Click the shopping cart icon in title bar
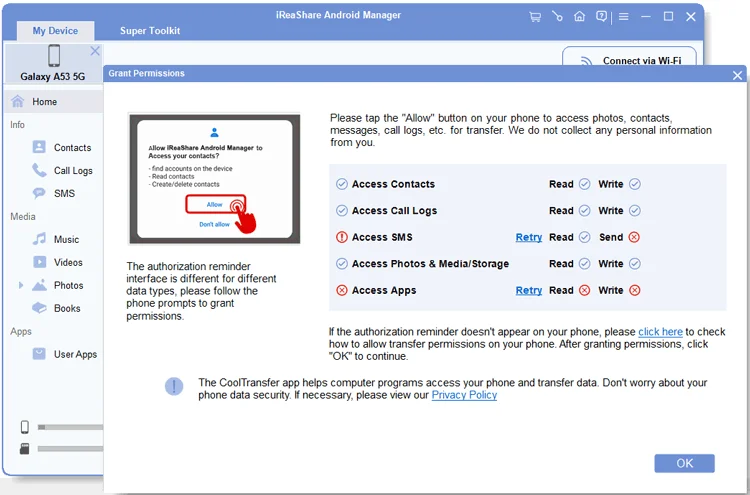This screenshot has height=495, width=750. pyautogui.click(x=535, y=17)
